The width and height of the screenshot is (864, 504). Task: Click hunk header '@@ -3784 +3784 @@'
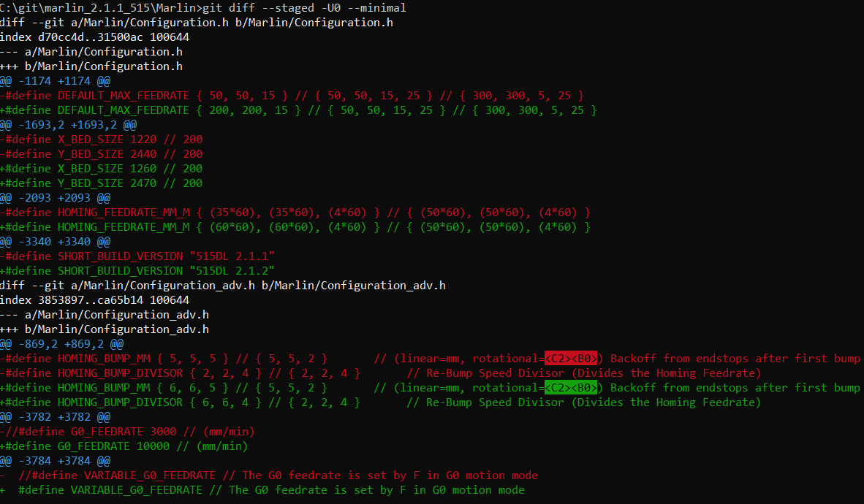pyautogui.click(x=55, y=460)
